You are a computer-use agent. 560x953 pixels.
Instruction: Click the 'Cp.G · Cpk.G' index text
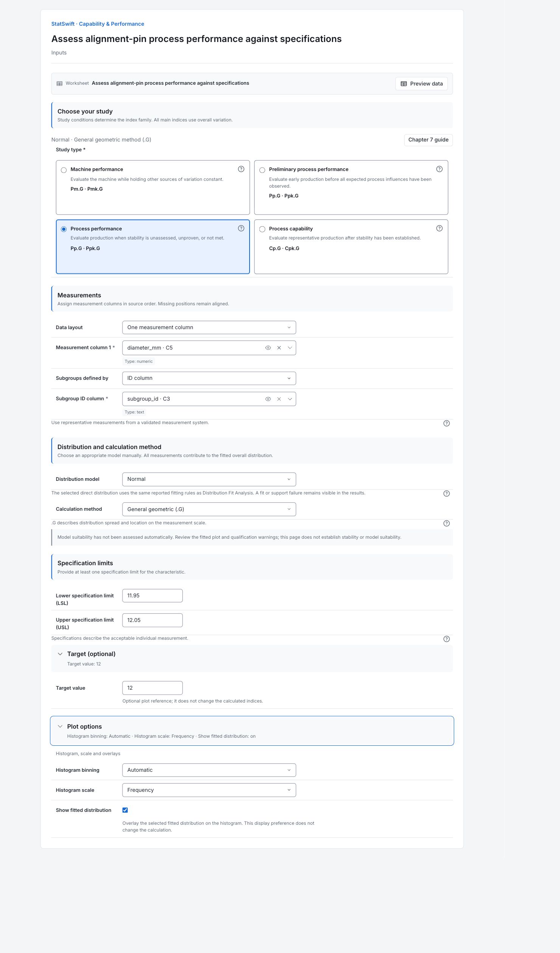click(284, 249)
